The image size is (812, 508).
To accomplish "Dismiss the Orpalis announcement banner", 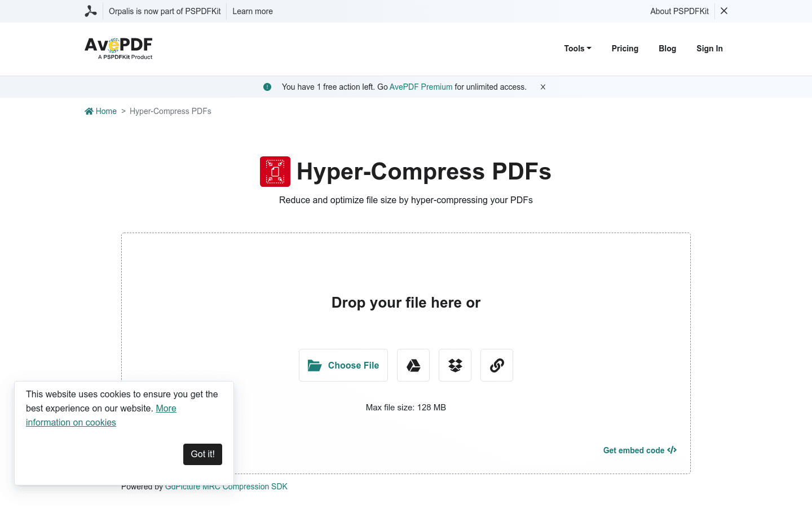I will 723,11.
